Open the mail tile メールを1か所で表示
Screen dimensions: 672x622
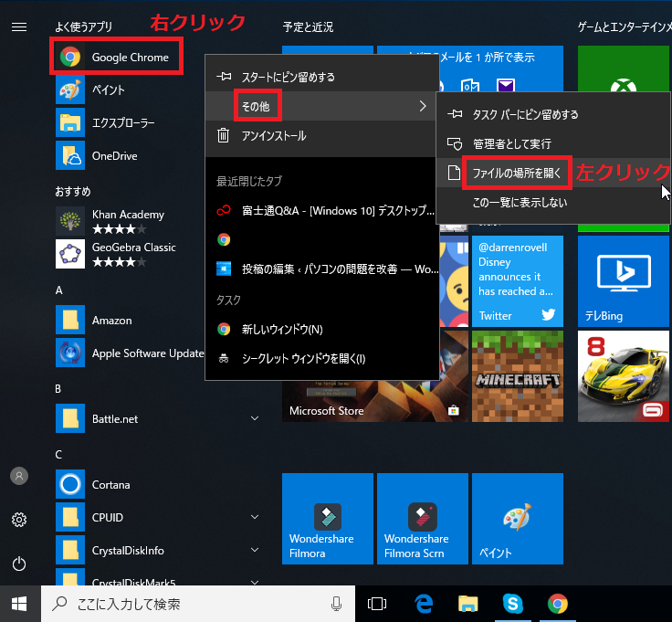coord(501,69)
